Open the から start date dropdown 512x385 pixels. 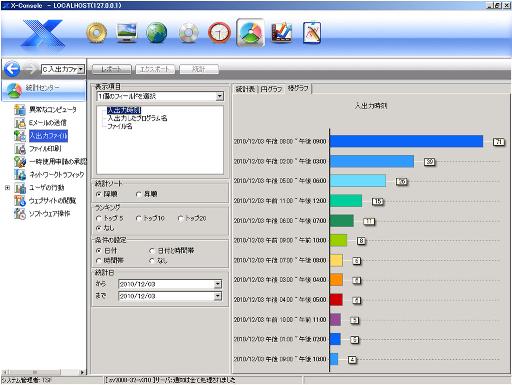(218, 284)
